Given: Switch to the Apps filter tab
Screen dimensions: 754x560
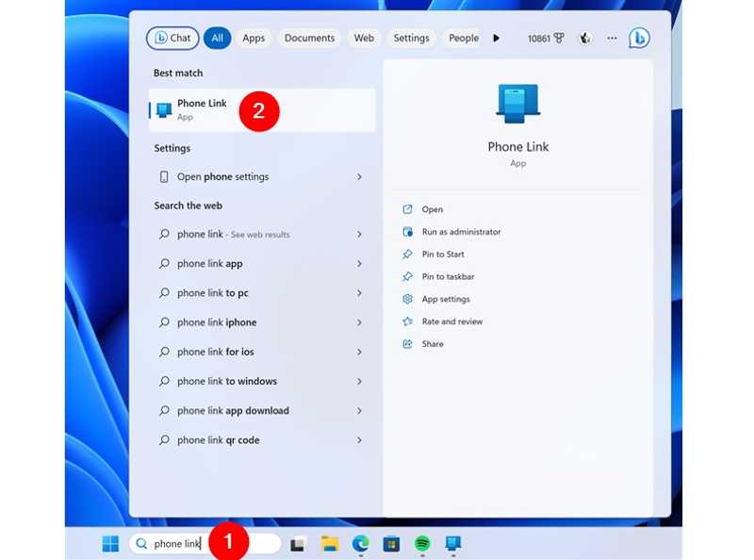Looking at the screenshot, I should coord(253,38).
